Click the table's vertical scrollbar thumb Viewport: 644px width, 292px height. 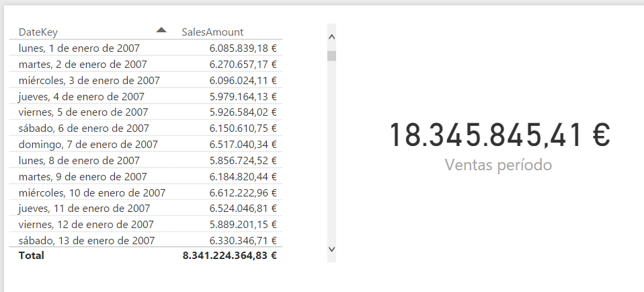pos(331,56)
